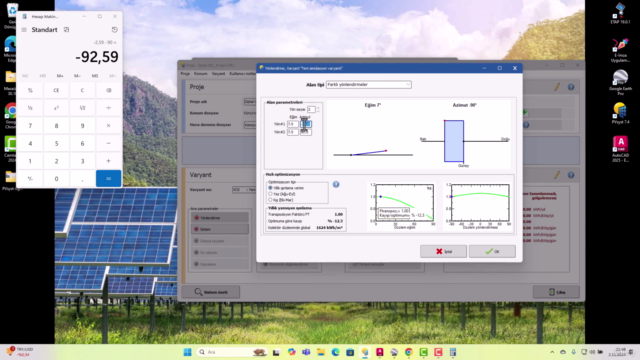Click Proje panel pencil edit icon
640x360 pixels.
[x=557, y=87]
